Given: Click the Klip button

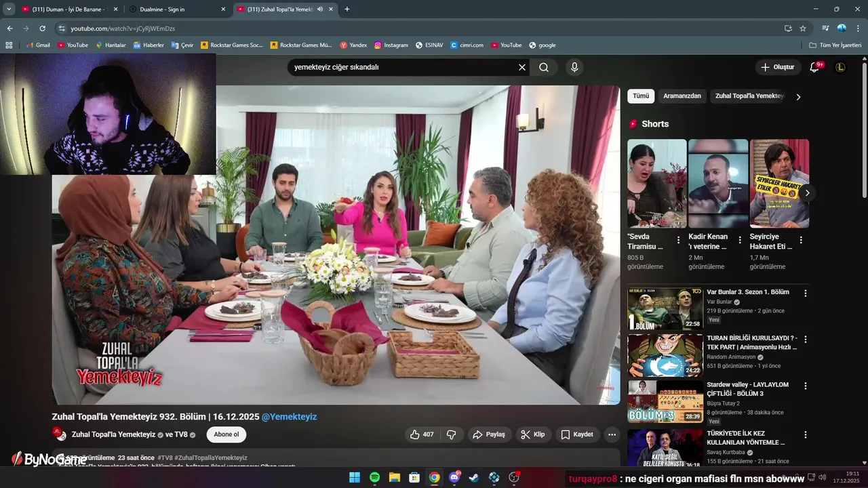Looking at the screenshot, I should 534,434.
